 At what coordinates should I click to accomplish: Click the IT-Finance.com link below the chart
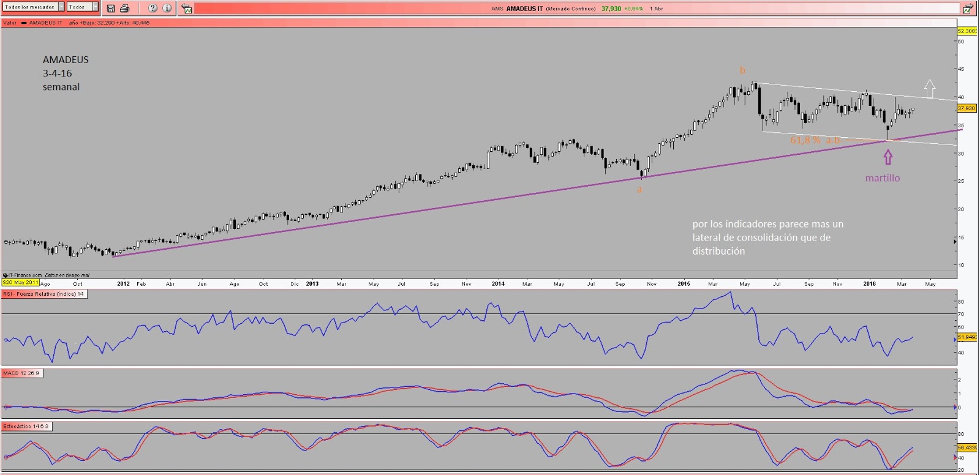point(23,275)
